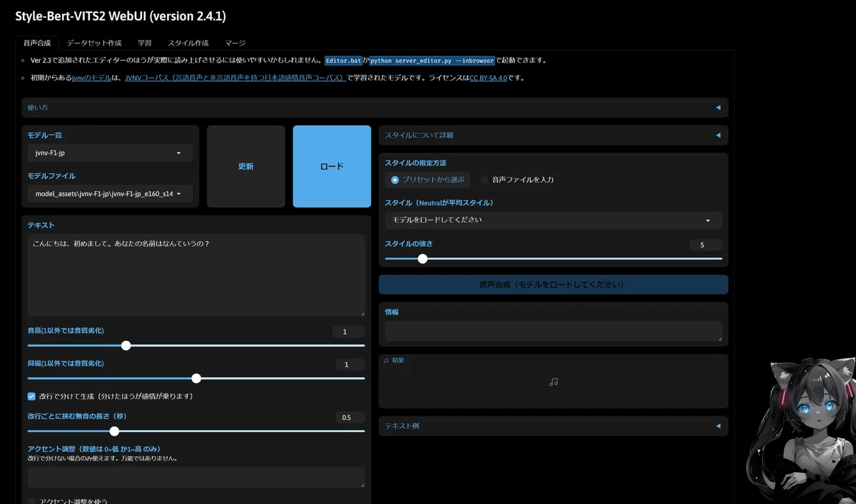
Task: Go to the マージ tab
Action: [235, 43]
